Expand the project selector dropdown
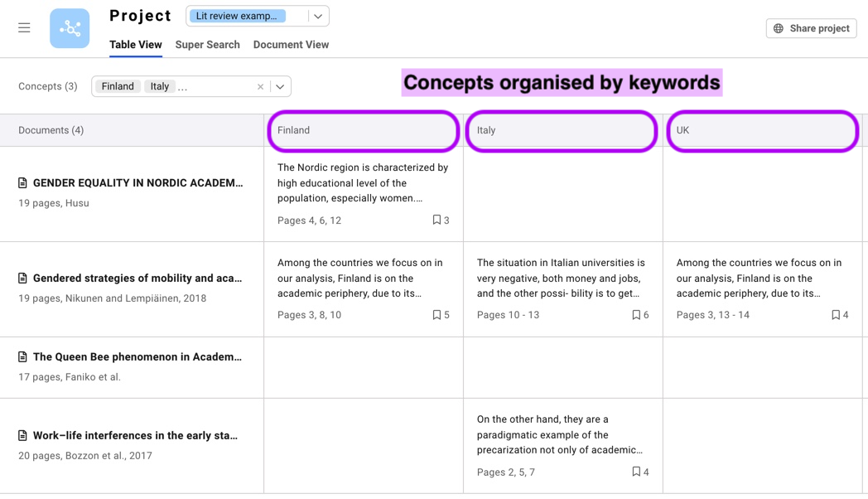Viewport: 868px width, 499px height. click(318, 17)
